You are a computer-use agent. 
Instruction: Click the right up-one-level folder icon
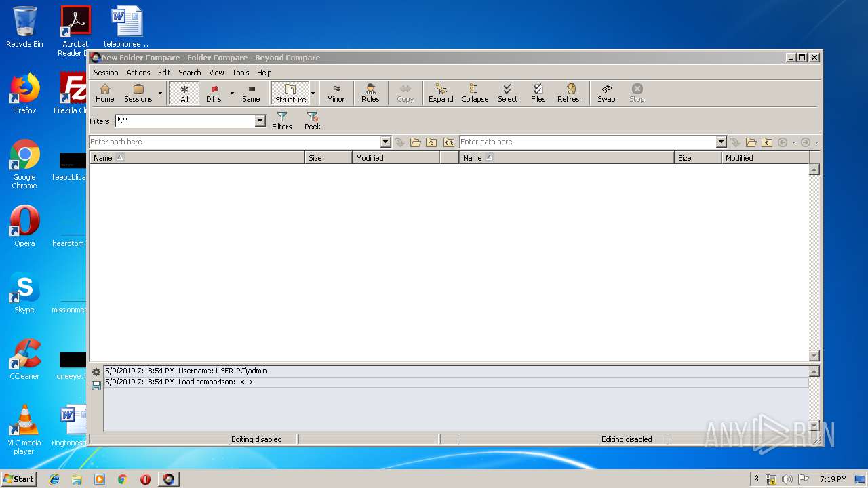click(767, 142)
